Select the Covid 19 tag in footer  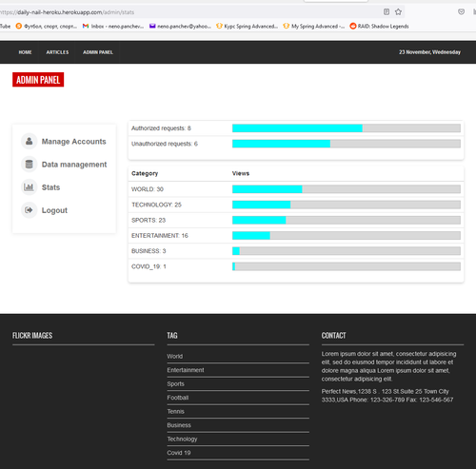(x=179, y=453)
